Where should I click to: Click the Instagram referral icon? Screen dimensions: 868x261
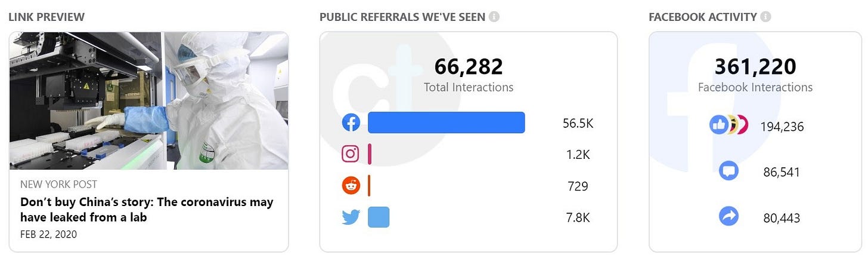351,154
